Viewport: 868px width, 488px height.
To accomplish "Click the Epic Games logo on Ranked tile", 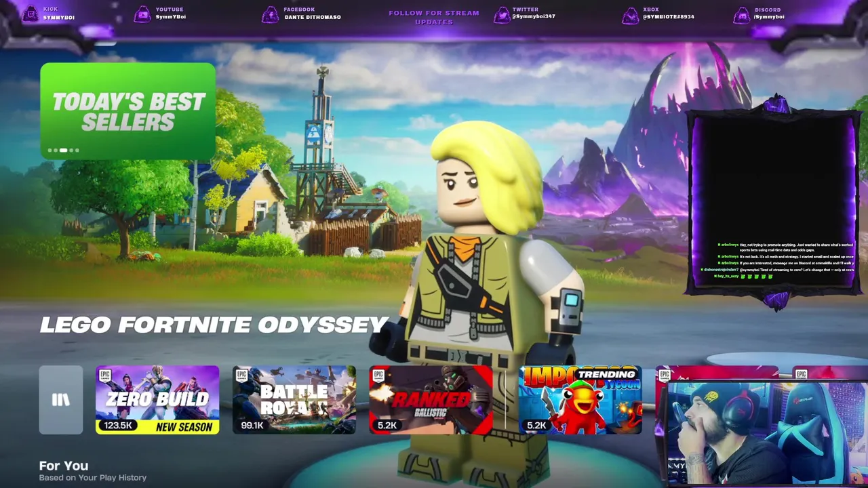I will [x=379, y=376].
